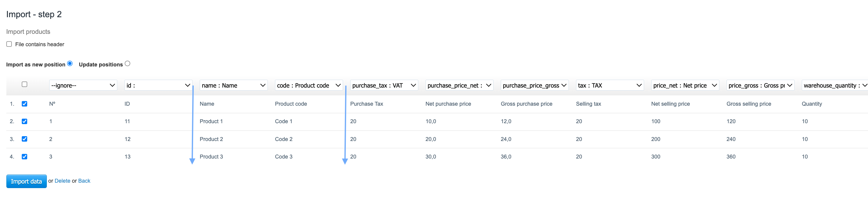The width and height of the screenshot is (868, 218).
Task: Click the Import data button
Action: tap(26, 181)
